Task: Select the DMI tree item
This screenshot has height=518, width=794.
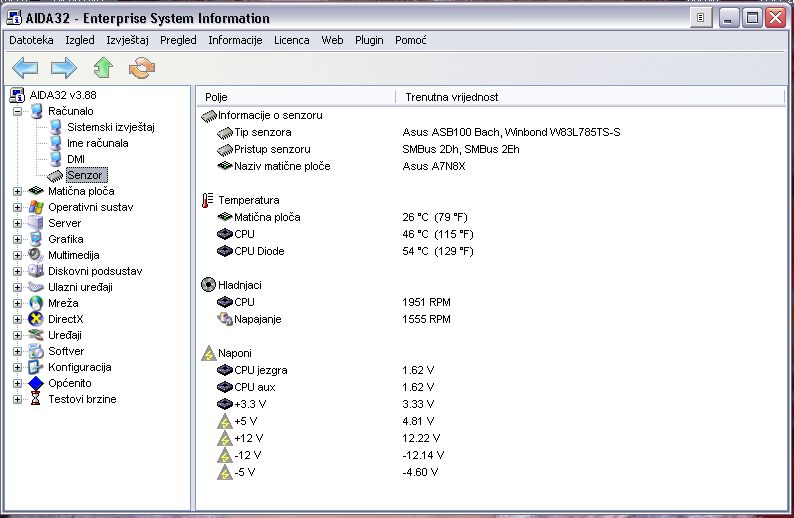Action: pos(76,159)
